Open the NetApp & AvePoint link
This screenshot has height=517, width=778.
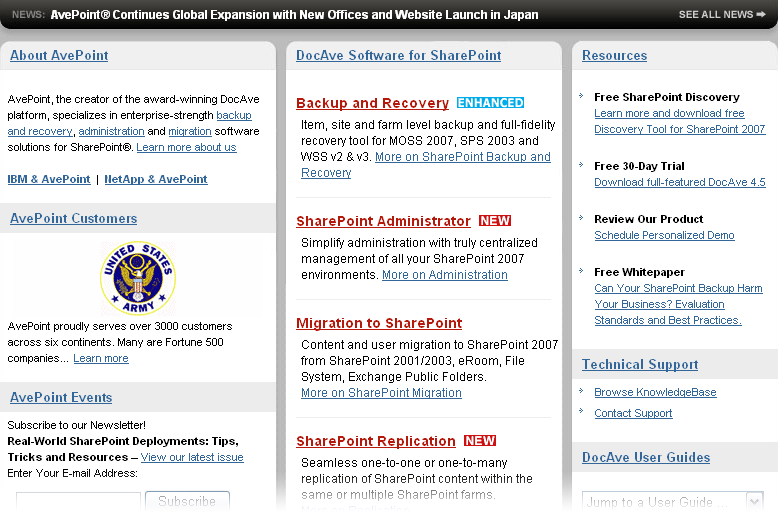(156, 180)
